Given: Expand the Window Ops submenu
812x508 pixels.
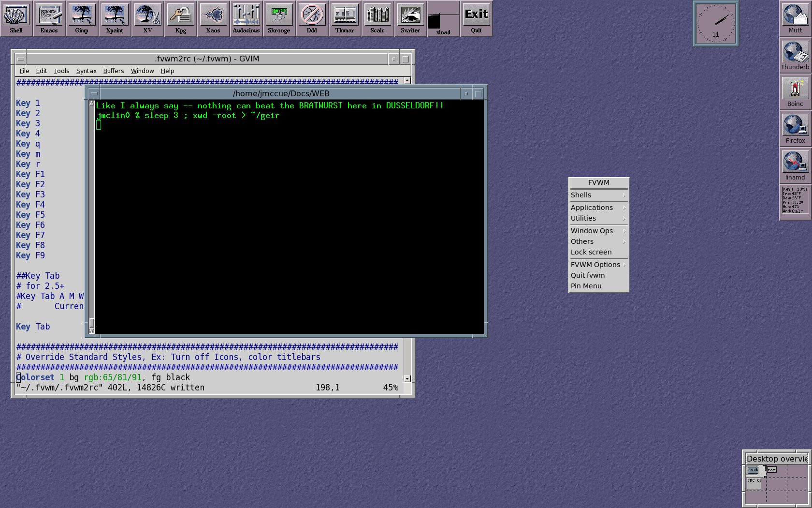Looking at the screenshot, I should click(599, 231).
